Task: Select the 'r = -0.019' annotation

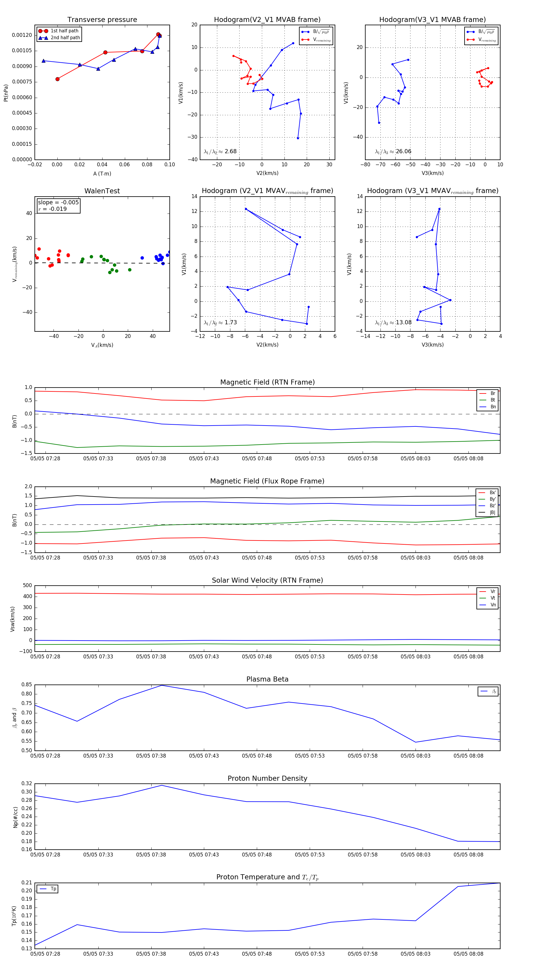Action: [52, 209]
